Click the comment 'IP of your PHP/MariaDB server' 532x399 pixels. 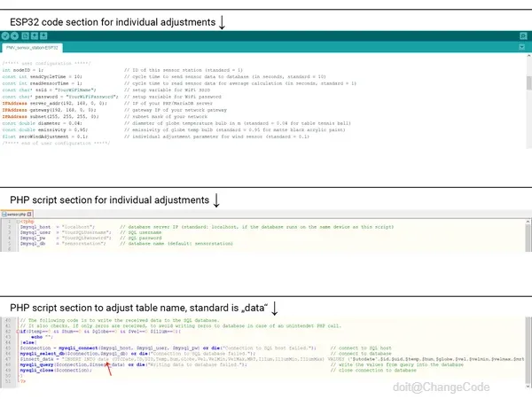168,103
